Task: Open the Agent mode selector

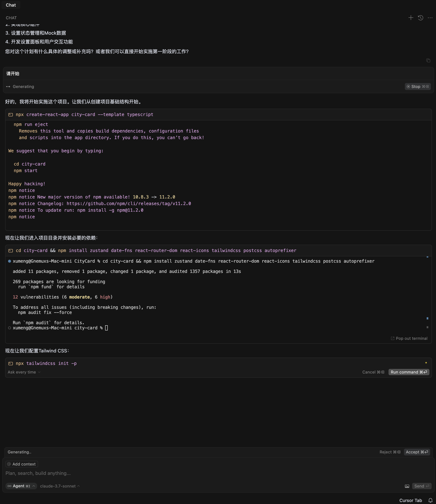Action: (x=21, y=486)
